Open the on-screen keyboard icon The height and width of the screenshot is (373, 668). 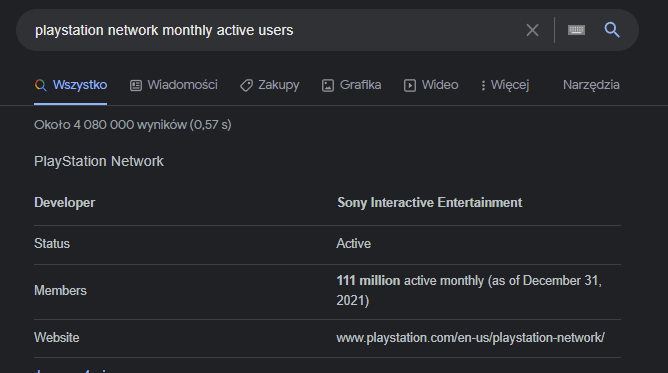coord(576,30)
